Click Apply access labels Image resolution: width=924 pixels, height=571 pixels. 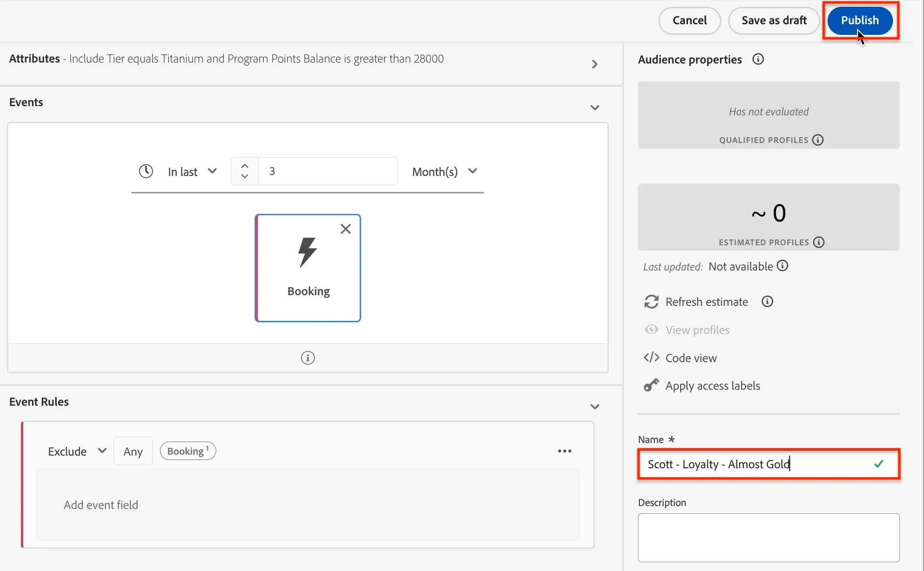click(713, 386)
